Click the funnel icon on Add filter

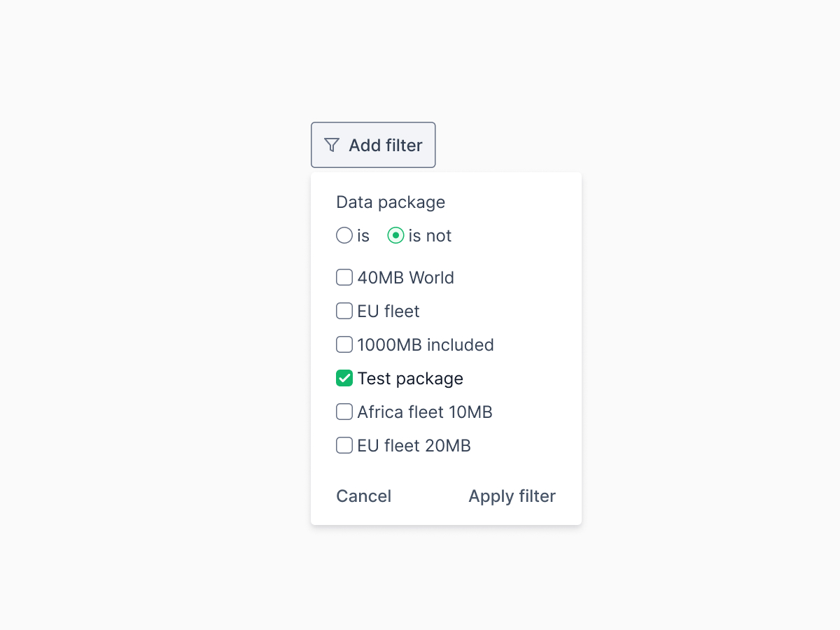point(332,145)
